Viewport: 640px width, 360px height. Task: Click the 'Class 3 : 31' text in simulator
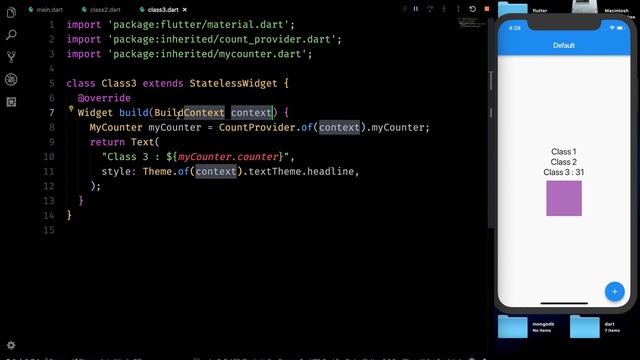point(564,172)
